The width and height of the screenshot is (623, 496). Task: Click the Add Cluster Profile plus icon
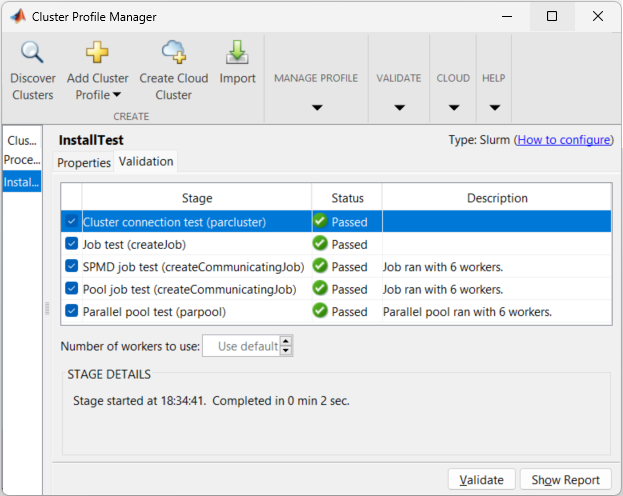97,53
